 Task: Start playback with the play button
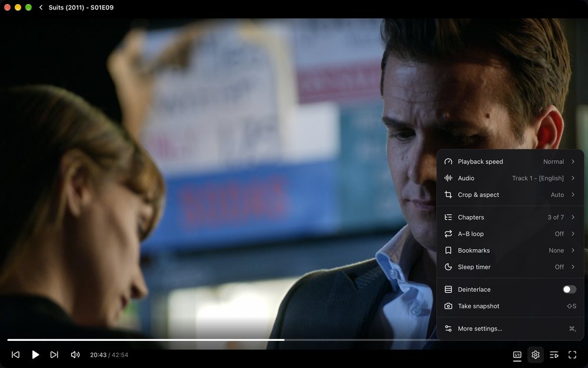point(35,355)
